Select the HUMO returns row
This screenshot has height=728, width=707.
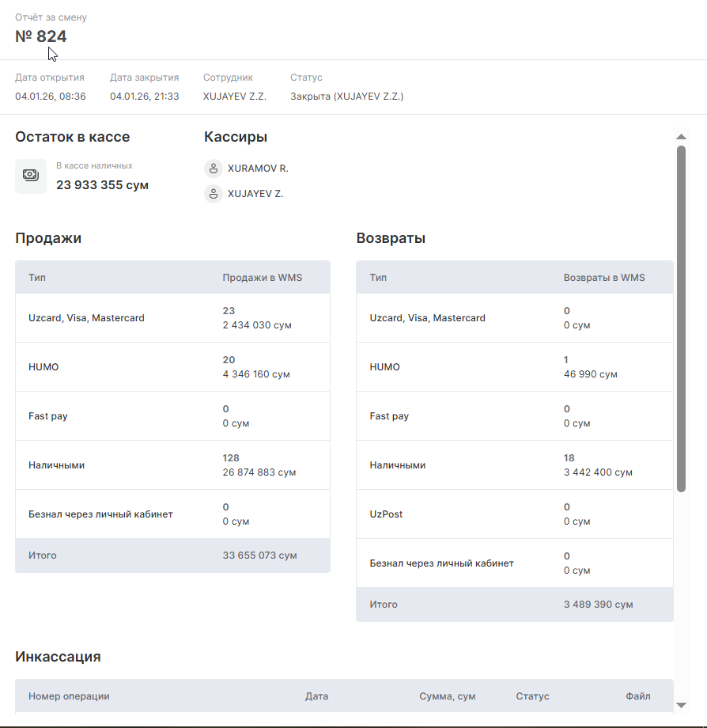point(514,367)
